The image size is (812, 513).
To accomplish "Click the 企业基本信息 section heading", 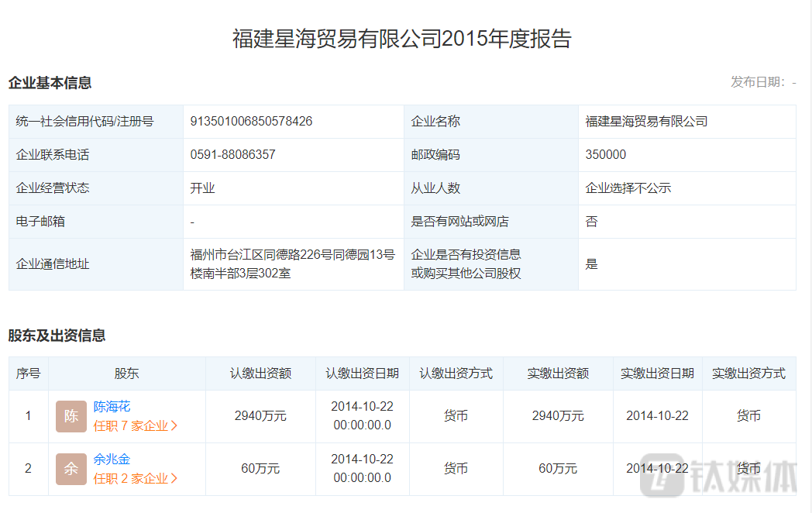I will (50, 83).
